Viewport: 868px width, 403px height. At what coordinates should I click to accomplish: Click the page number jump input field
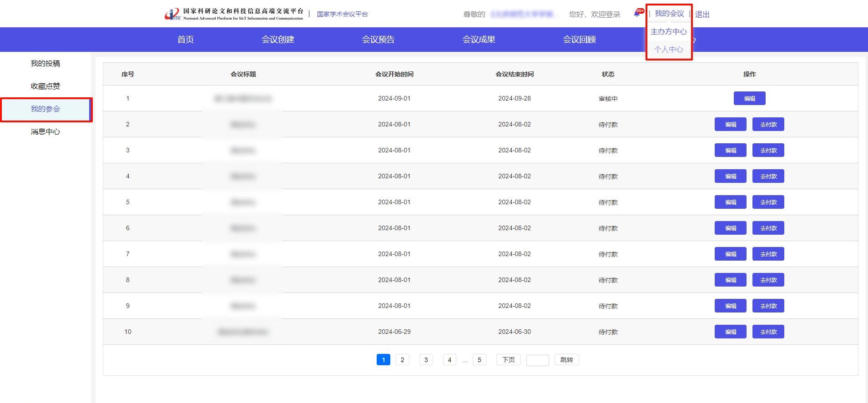click(x=538, y=360)
